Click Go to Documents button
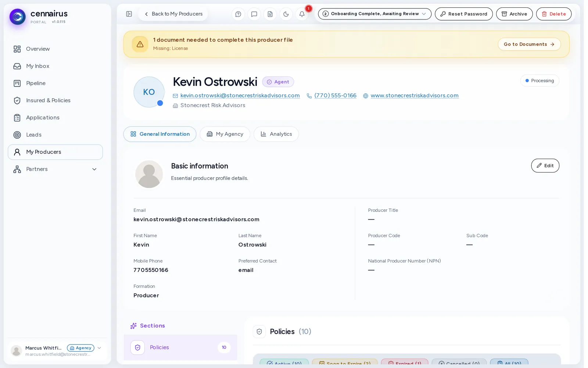Screen dimensions: 588x368 pos(529,44)
